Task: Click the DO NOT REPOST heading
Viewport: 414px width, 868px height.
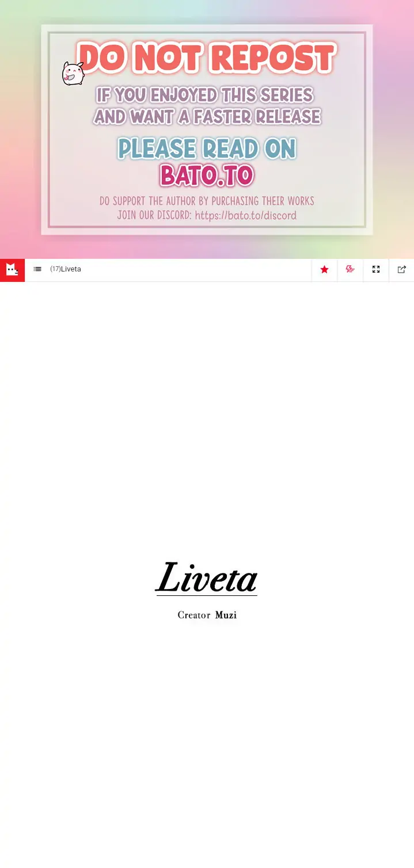Action: click(206, 58)
